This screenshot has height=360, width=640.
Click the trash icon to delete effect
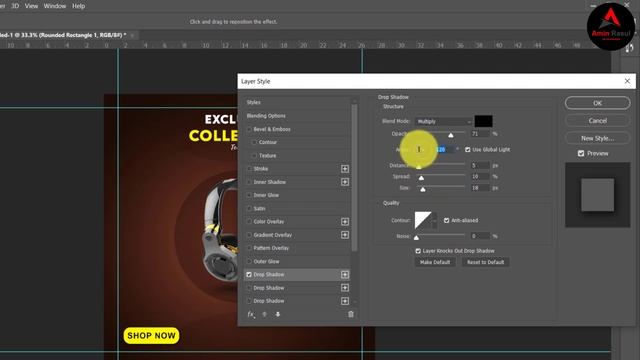click(x=351, y=314)
